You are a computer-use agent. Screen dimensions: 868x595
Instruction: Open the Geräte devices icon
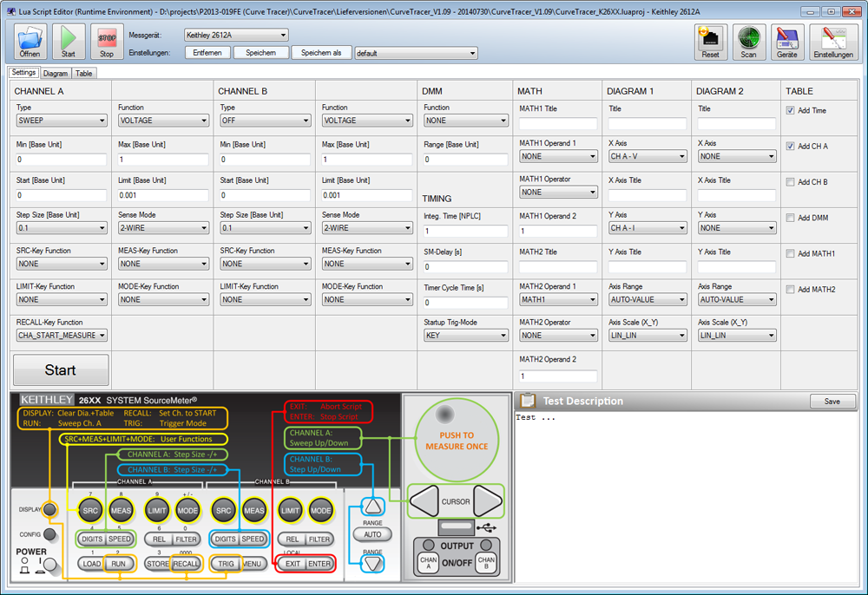point(786,37)
